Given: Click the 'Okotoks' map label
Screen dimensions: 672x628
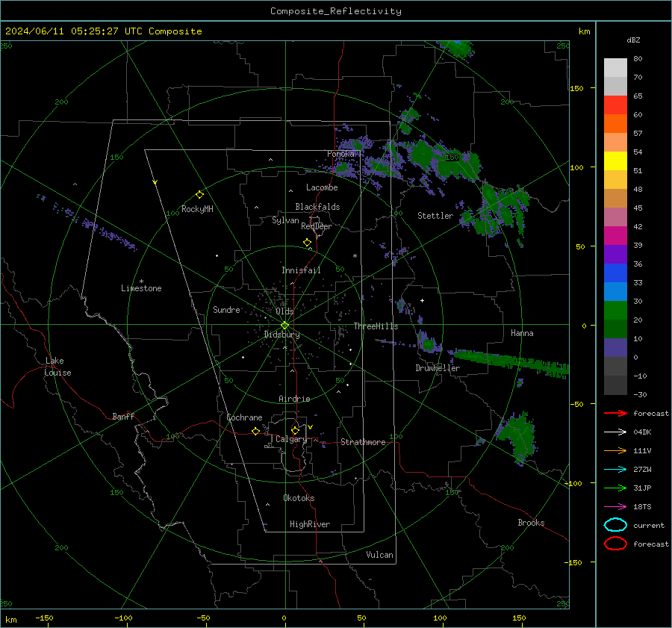Looking at the screenshot, I should tap(299, 498).
